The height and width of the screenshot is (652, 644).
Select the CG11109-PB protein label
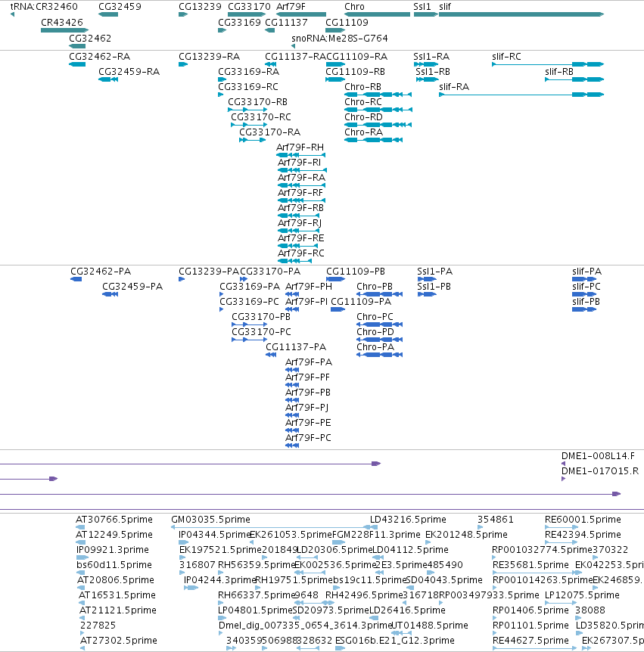pos(356,272)
